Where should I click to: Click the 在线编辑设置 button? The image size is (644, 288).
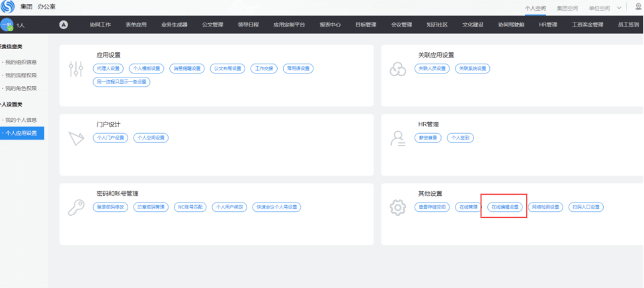[x=504, y=207]
